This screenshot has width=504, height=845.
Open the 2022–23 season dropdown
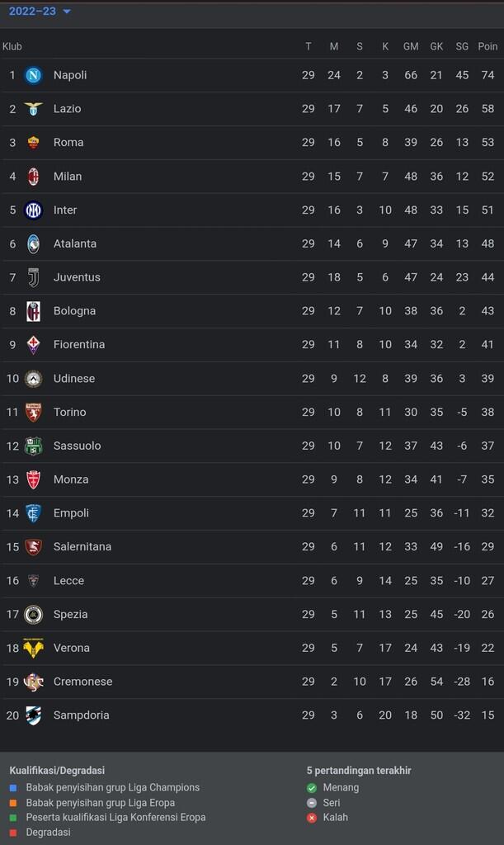coord(40,12)
